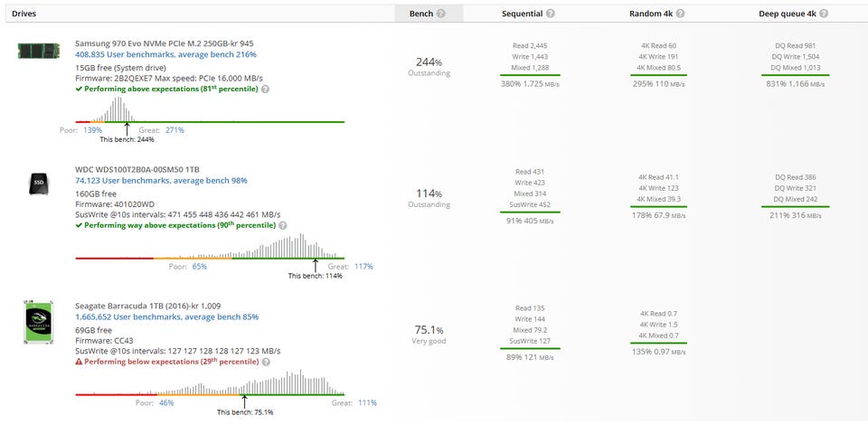Open 1,665,652 User benchmarks link

[166, 317]
